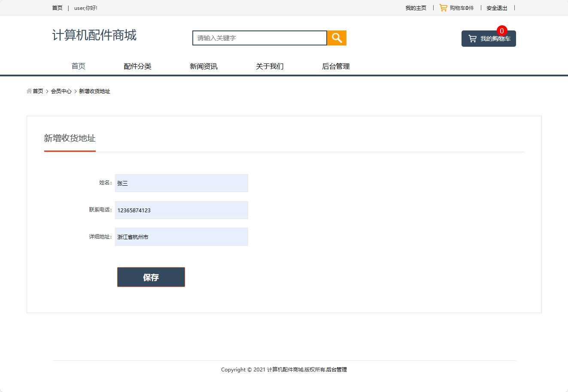Open the 新闻资讯 section
Screen dimensions: 568x392
click(x=203, y=66)
